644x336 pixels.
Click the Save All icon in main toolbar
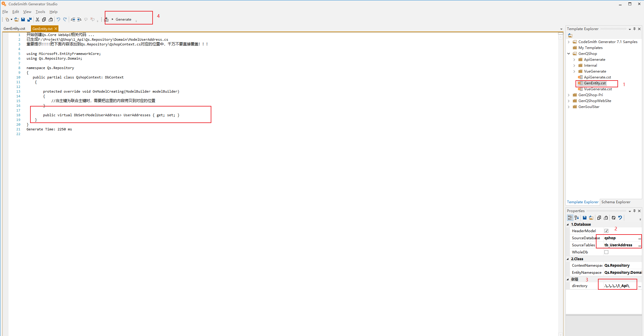click(x=30, y=19)
